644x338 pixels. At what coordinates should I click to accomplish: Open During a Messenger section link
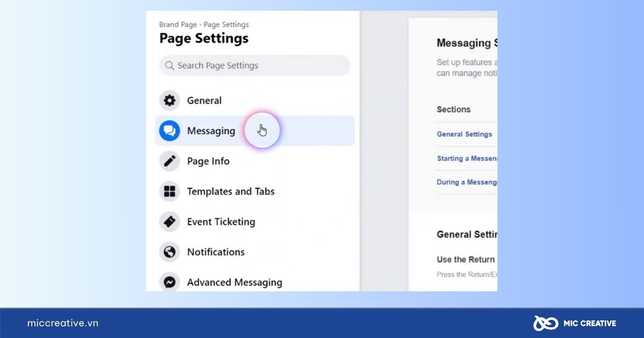click(467, 182)
